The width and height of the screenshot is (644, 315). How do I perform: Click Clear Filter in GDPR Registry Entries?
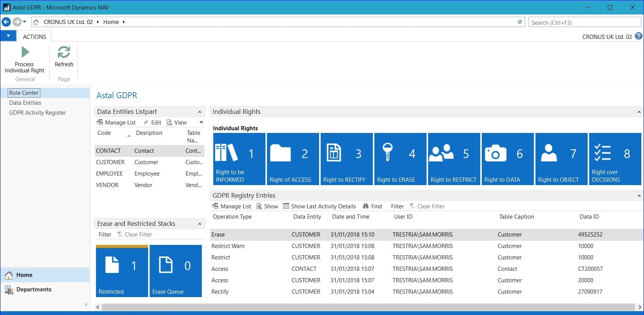[427, 206]
